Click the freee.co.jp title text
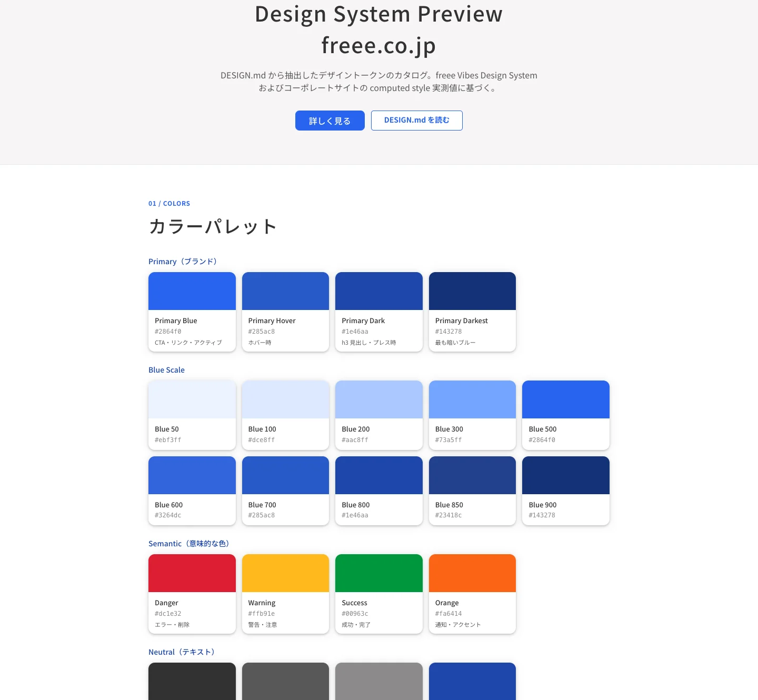758x700 pixels. [x=378, y=45]
